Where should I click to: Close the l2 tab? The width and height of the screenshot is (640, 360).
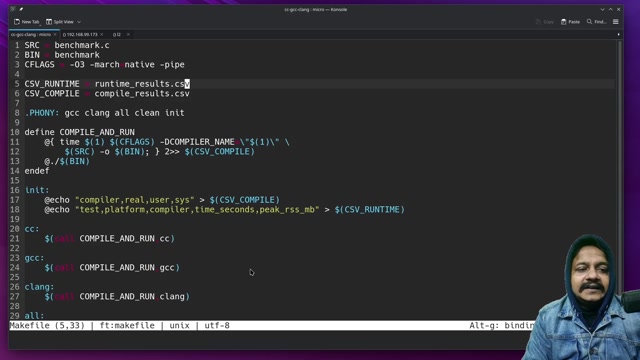(128, 35)
